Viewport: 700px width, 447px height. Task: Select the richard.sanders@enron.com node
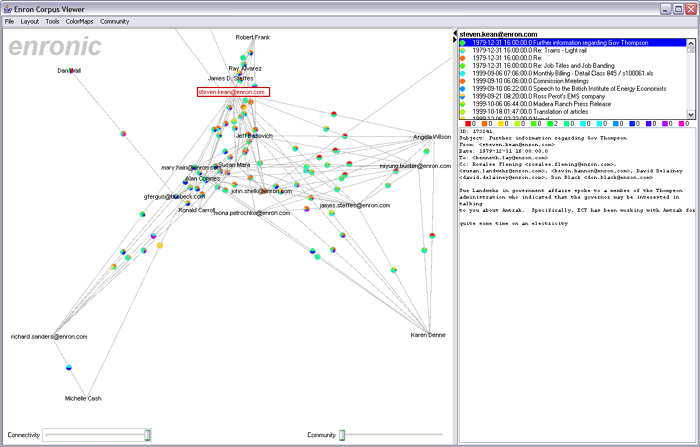pos(49,337)
